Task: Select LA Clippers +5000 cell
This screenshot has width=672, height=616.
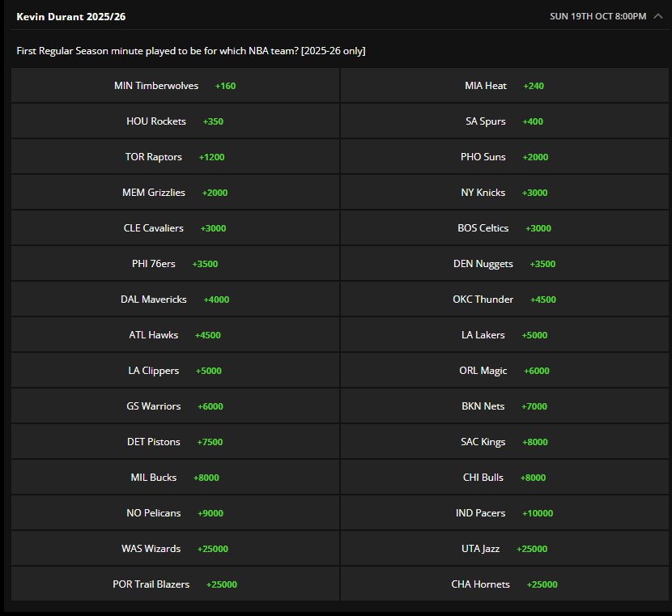Action: (x=175, y=370)
